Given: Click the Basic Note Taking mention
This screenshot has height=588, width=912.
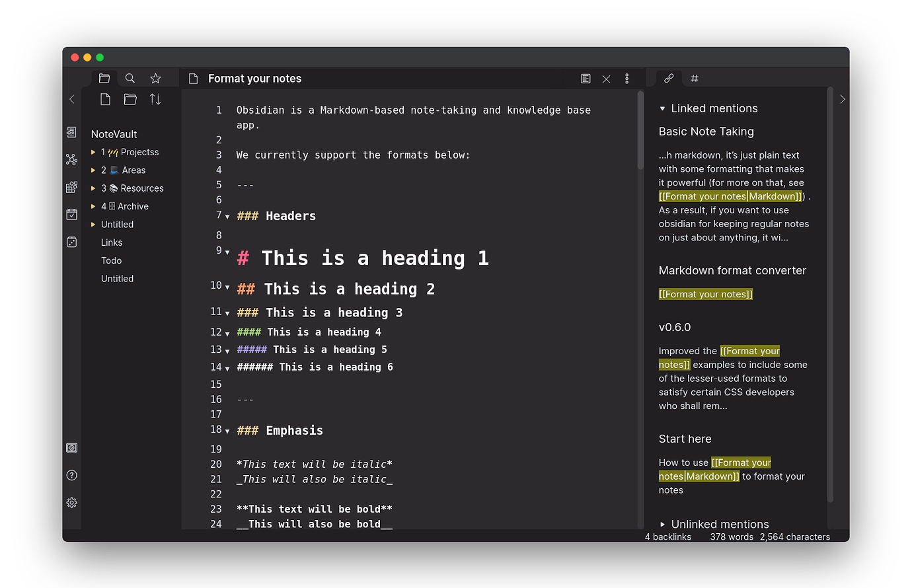Looking at the screenshot, I should click(706, 131).
